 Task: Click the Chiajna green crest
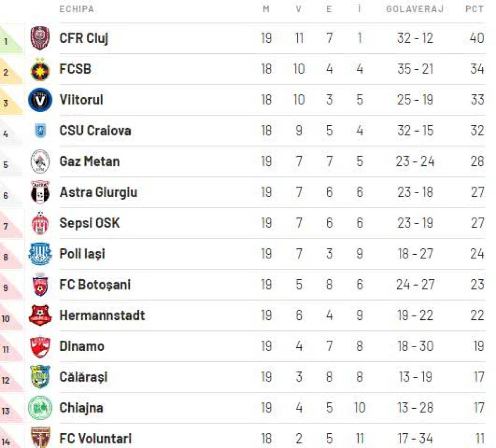pyautogui.click(x=40, y=408)
